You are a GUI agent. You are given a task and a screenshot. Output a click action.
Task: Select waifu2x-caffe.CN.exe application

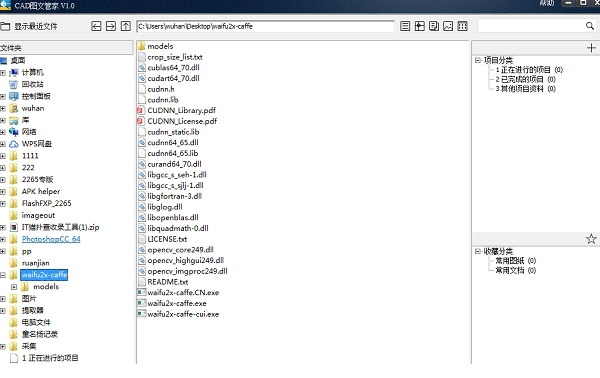[183, 293]
